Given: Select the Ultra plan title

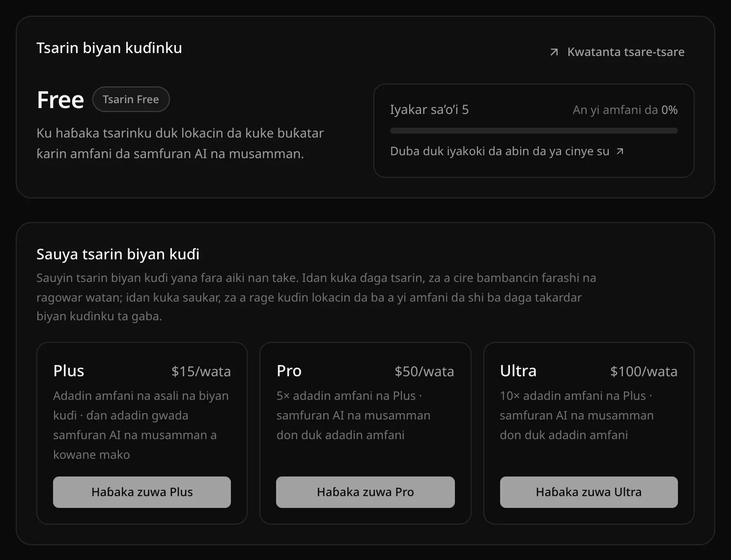Looking at the screenshot, I should click(x=518, y=371).
